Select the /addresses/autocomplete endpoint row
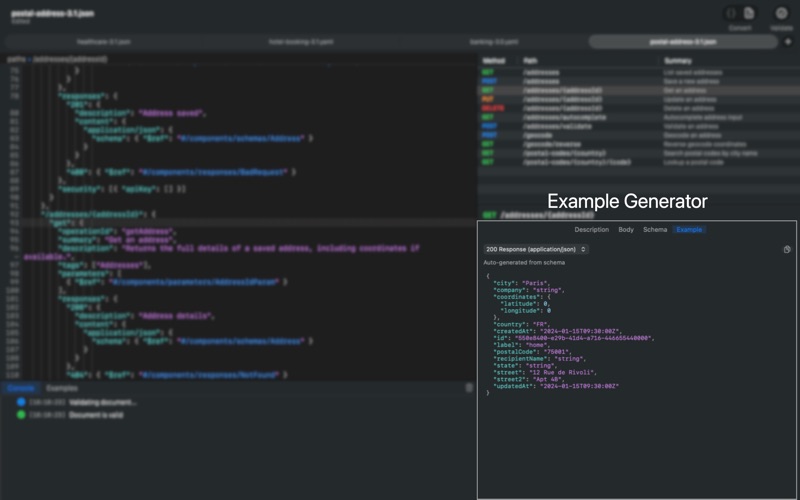800x500 pixels. tap(639, 117)
